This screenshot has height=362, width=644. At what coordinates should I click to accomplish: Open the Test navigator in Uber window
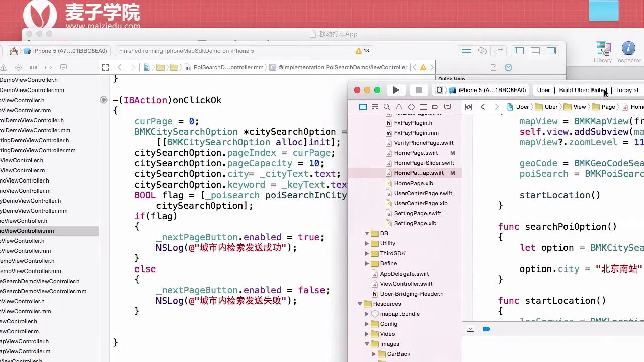411,107
